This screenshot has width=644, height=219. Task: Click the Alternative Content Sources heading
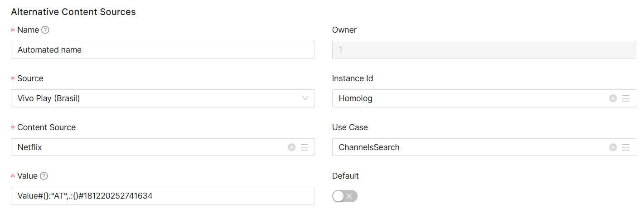73,12
